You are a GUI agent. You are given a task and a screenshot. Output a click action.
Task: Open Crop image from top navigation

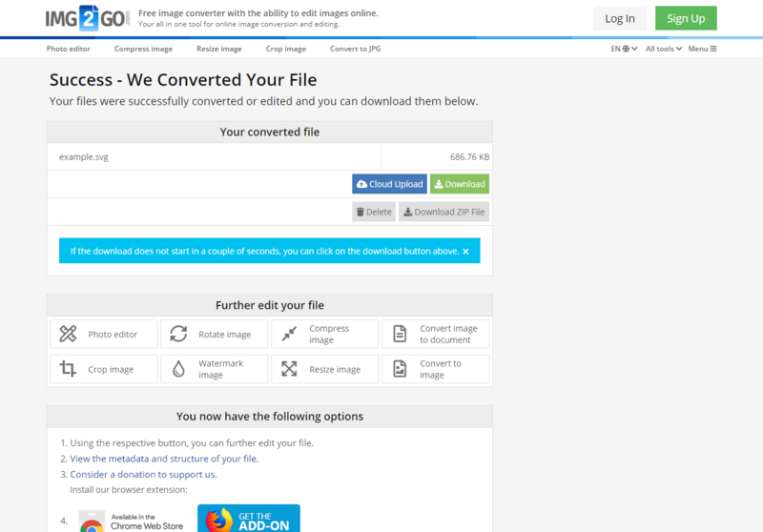tap(286, 49)
